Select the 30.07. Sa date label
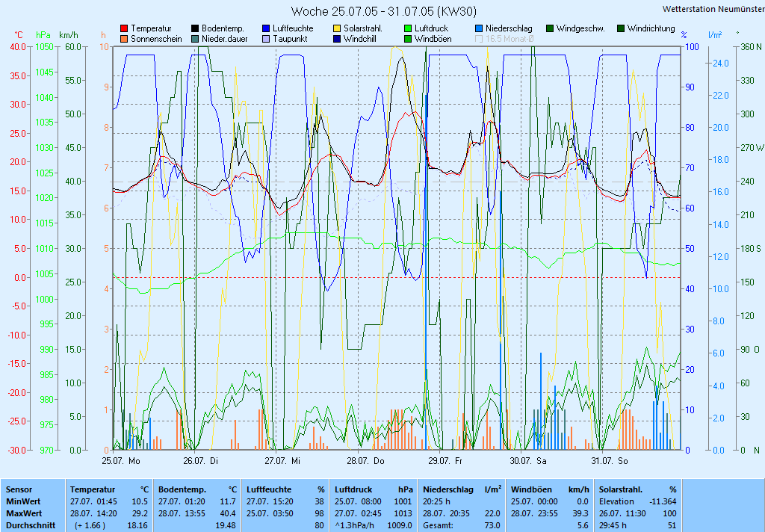 pos(528,461)
